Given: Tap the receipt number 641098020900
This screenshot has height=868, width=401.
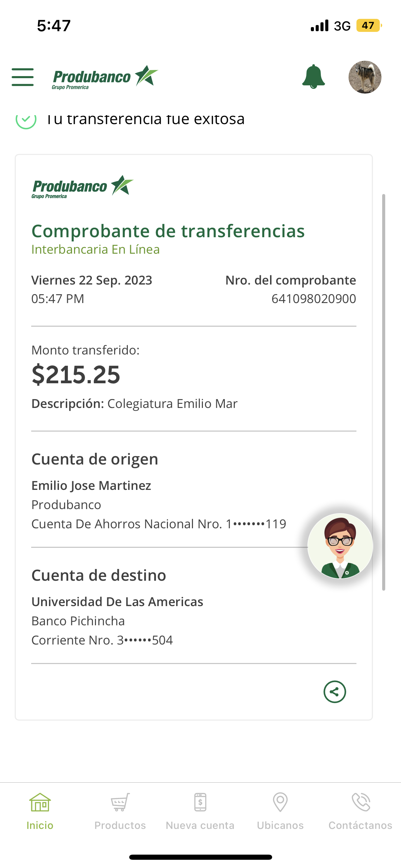Looking at the screenshot, I should [x=314, y=299].
